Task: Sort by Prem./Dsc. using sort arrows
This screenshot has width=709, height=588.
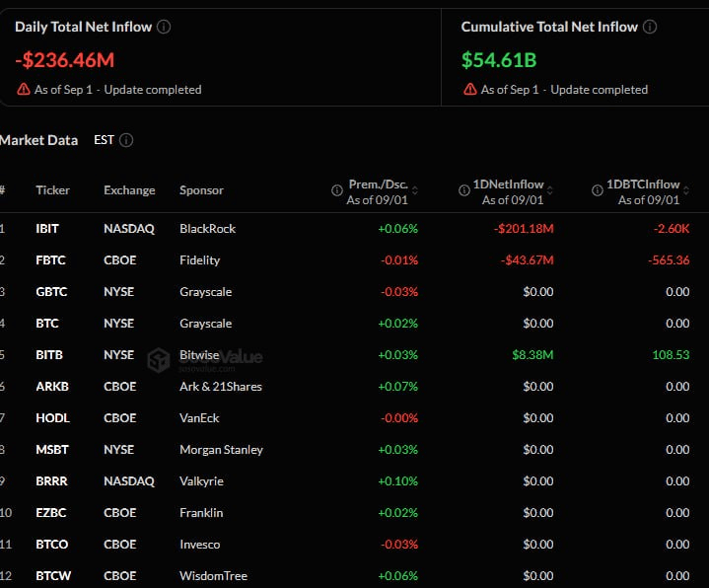Action: pyautogui.click(x=414, y=190)
